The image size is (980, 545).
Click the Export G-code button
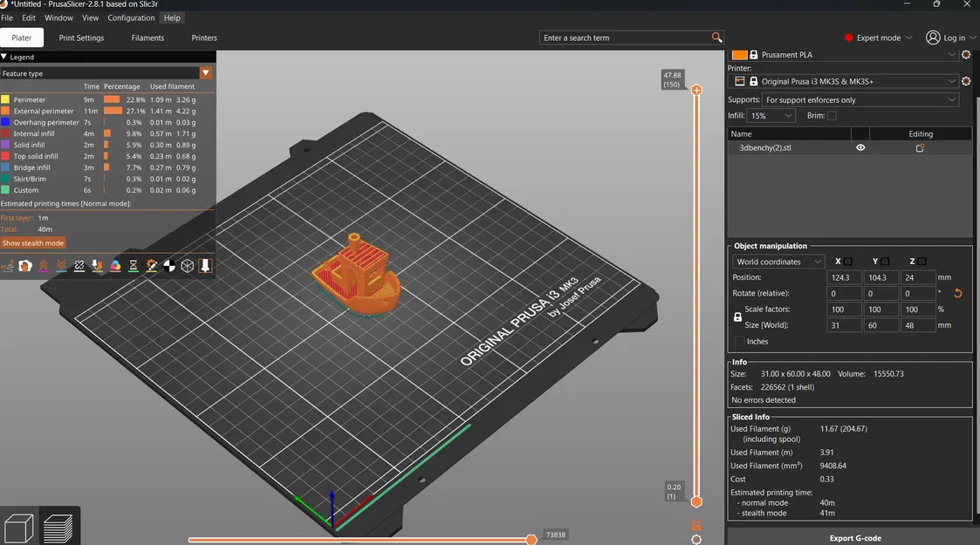(855, 538)
